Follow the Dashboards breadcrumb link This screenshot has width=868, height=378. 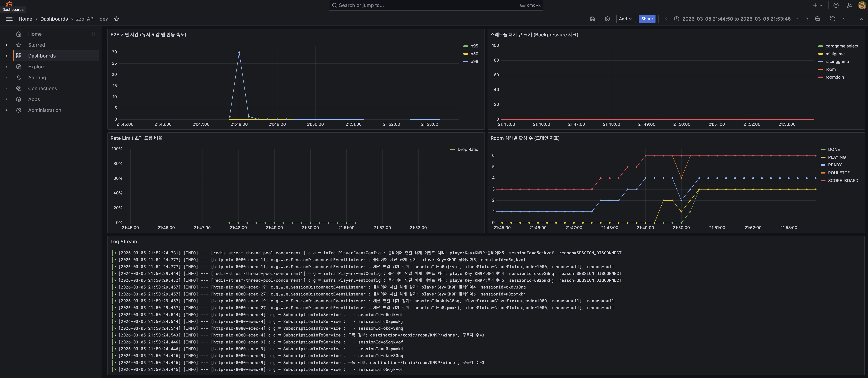coord(54,19)
